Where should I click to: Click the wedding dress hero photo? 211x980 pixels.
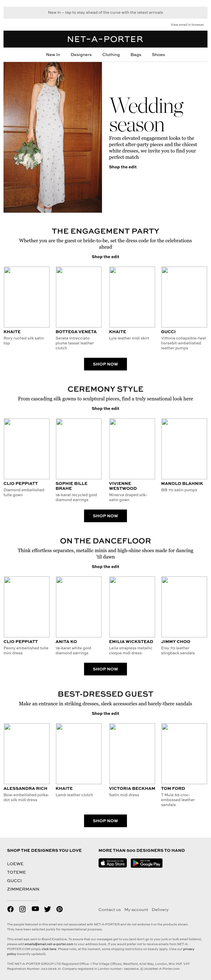point(53,137)
